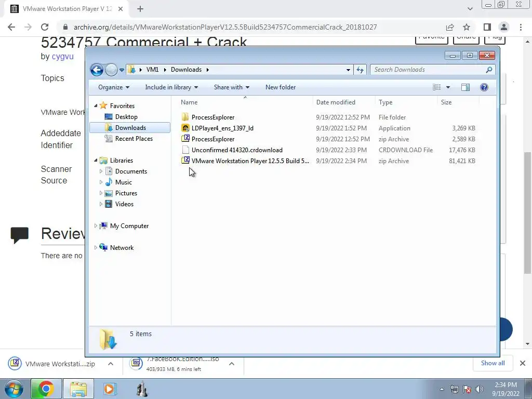Click the share page icon in Chrome
The height and width of the screenshot is (399, 532).
coord(450,27)
